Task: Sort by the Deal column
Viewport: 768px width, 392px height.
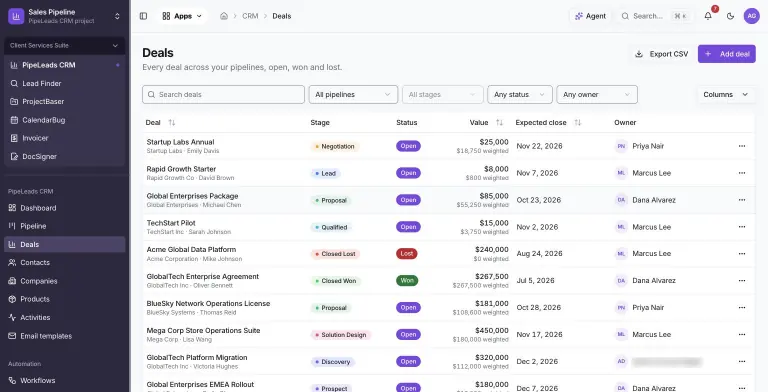Action: (160, 122)
